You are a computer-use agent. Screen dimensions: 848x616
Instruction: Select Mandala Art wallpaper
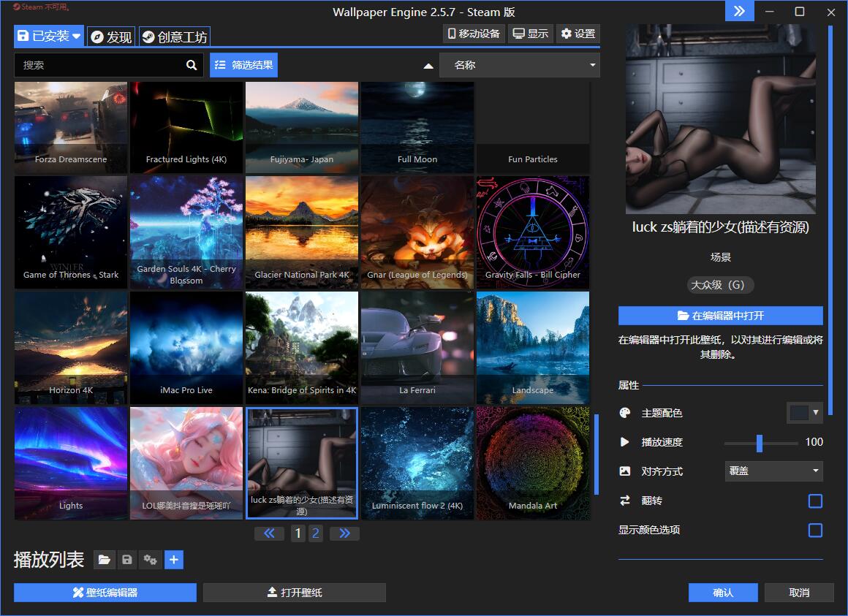[533, 463]
